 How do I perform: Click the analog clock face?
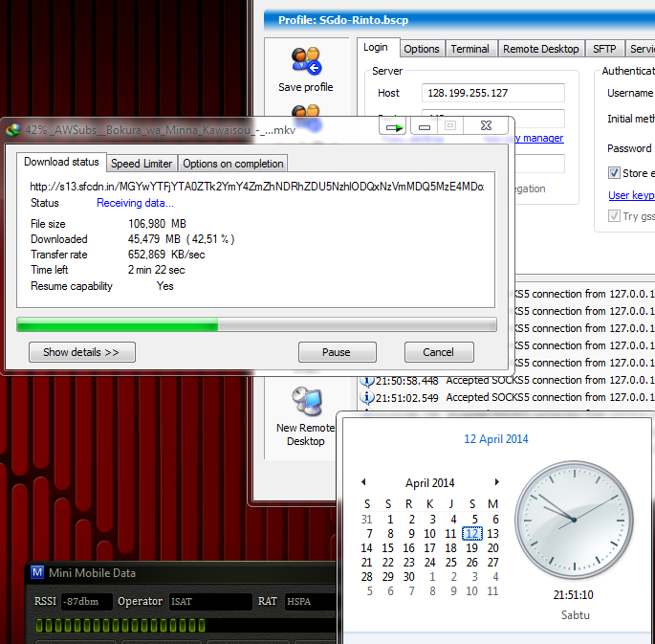point(574,520)
